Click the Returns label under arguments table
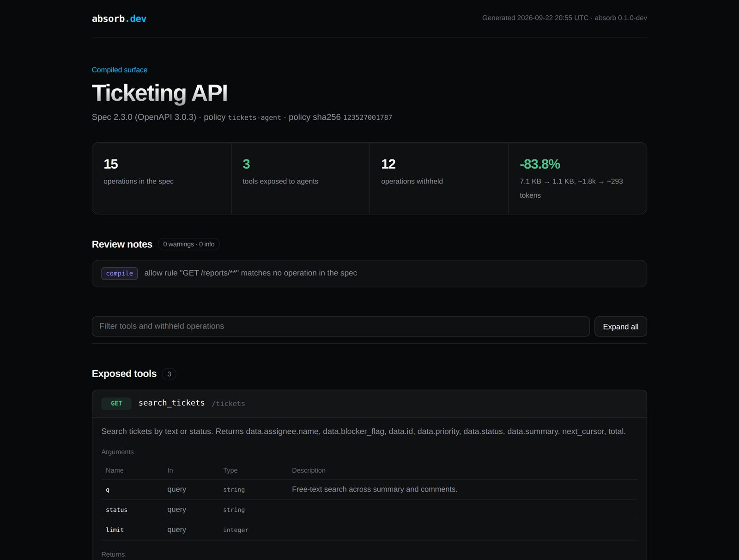The image size is (739, 560). [x=113, y=554]
